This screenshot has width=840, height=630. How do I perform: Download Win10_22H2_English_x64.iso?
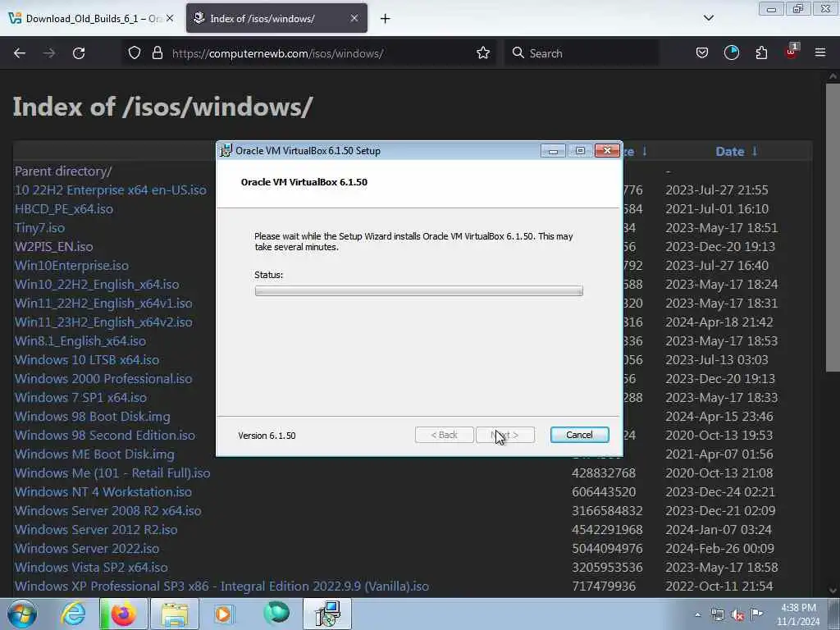tap(97, 284)
